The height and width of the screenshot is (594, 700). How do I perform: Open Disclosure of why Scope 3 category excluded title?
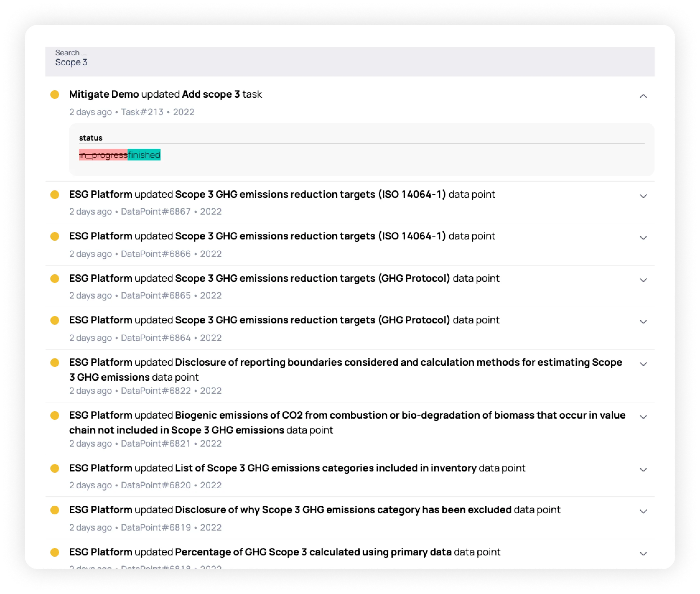click(343, 510)
